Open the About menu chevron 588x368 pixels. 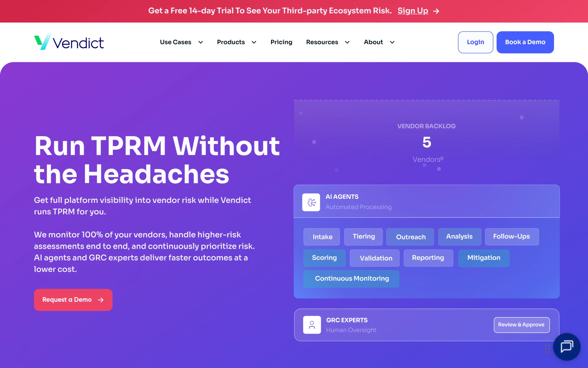pos(392,42)
